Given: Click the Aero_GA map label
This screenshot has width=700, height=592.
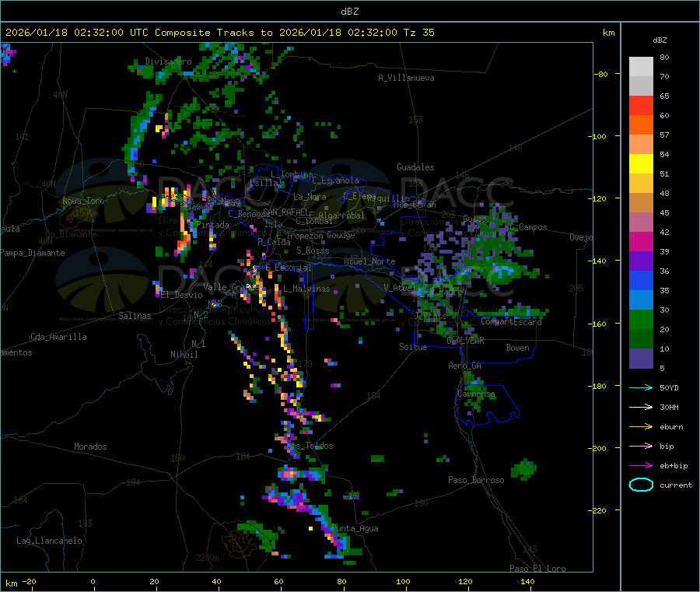Looking at the screenshot, I should point(464,366).
